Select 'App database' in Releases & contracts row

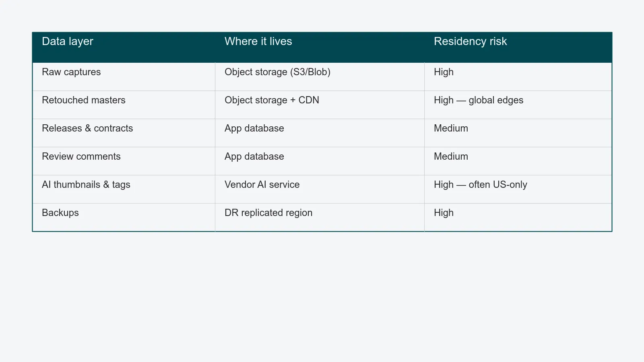(x=320, y=133)
